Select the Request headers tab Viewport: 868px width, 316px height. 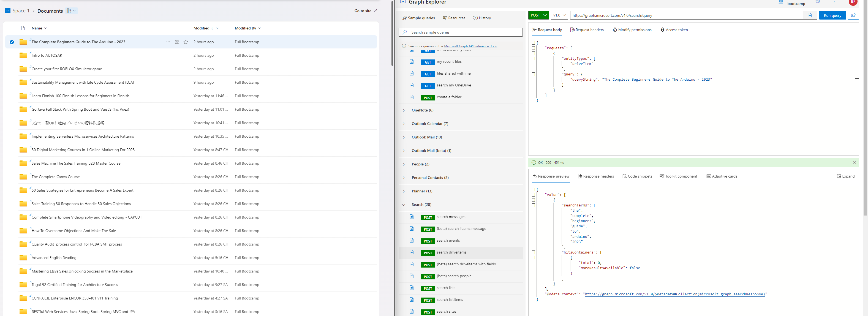587,30
